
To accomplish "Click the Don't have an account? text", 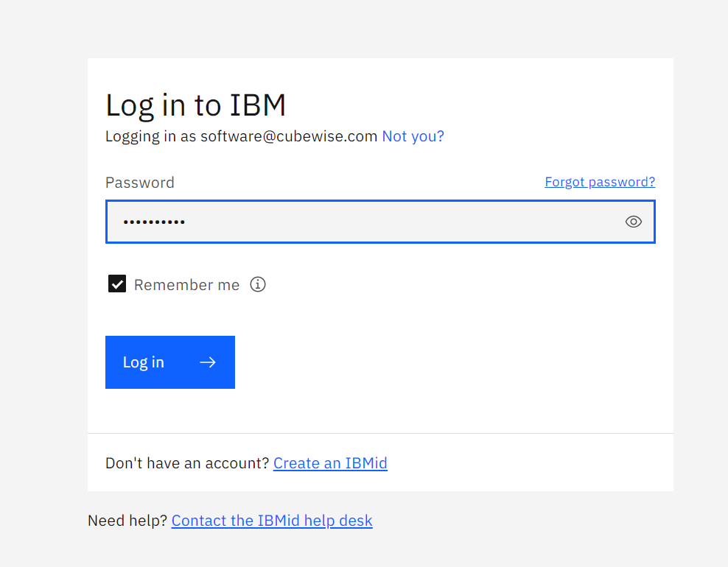I will tap(187, 463).
